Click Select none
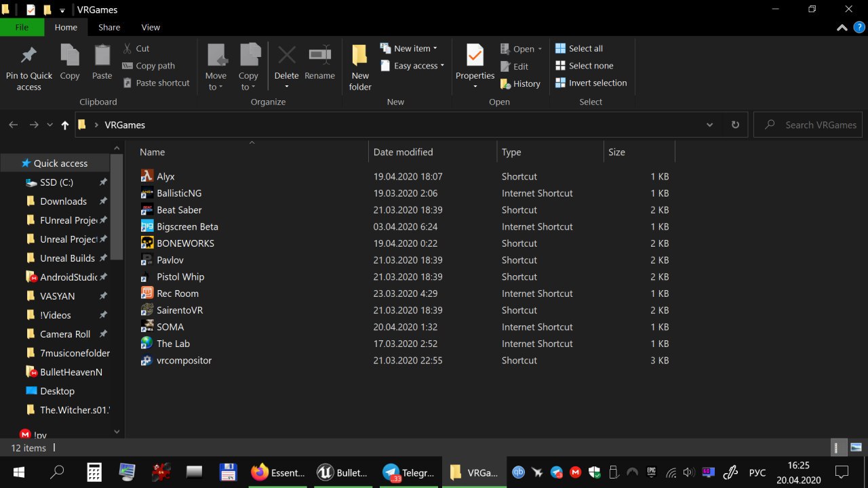Screen dimensions: 868x488 tap(585, 66)
